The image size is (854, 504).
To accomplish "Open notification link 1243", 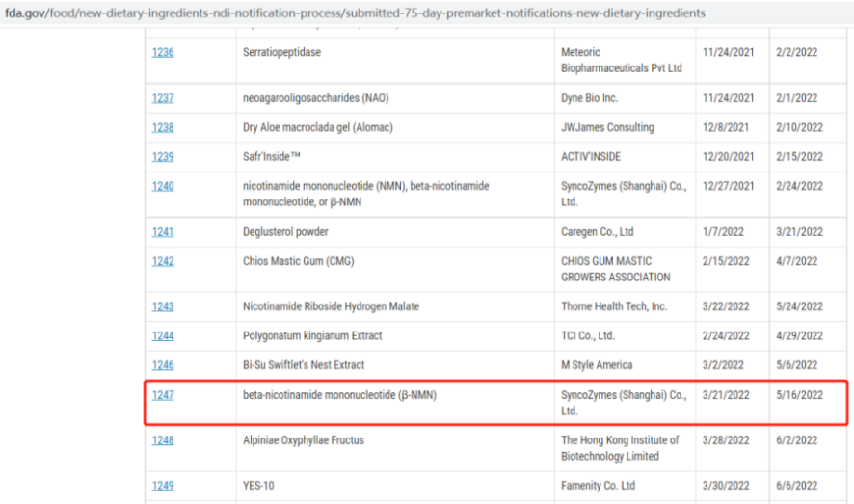I will tap(163, 306).
